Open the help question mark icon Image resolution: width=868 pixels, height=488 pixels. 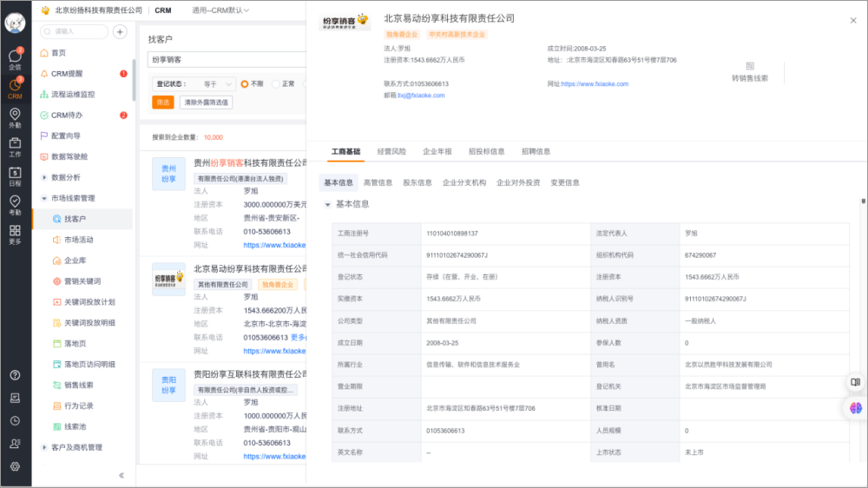tap(15, 375)
